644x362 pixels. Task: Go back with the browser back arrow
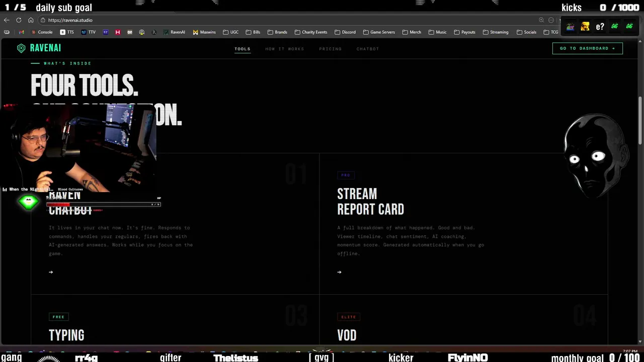(6, 20)
